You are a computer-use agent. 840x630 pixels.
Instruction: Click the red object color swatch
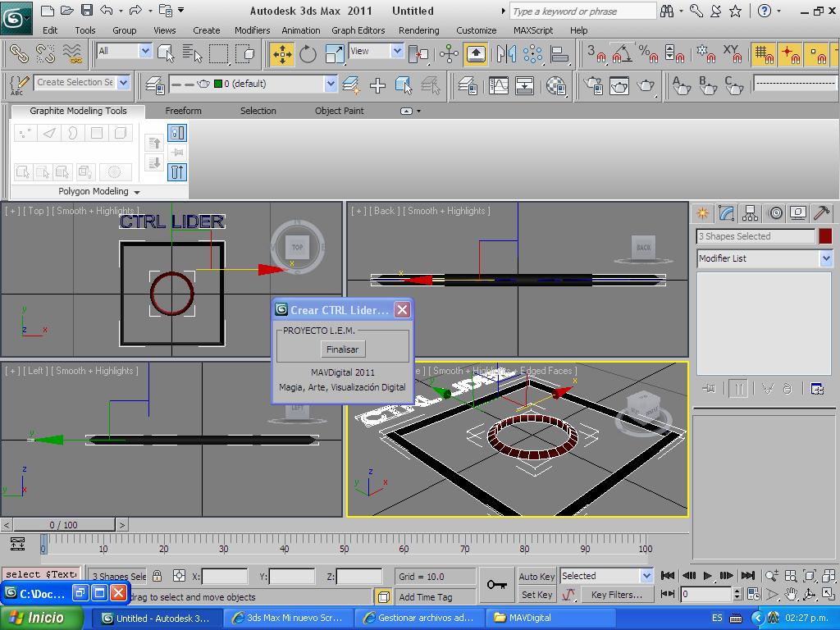click(x=825, y=236)
